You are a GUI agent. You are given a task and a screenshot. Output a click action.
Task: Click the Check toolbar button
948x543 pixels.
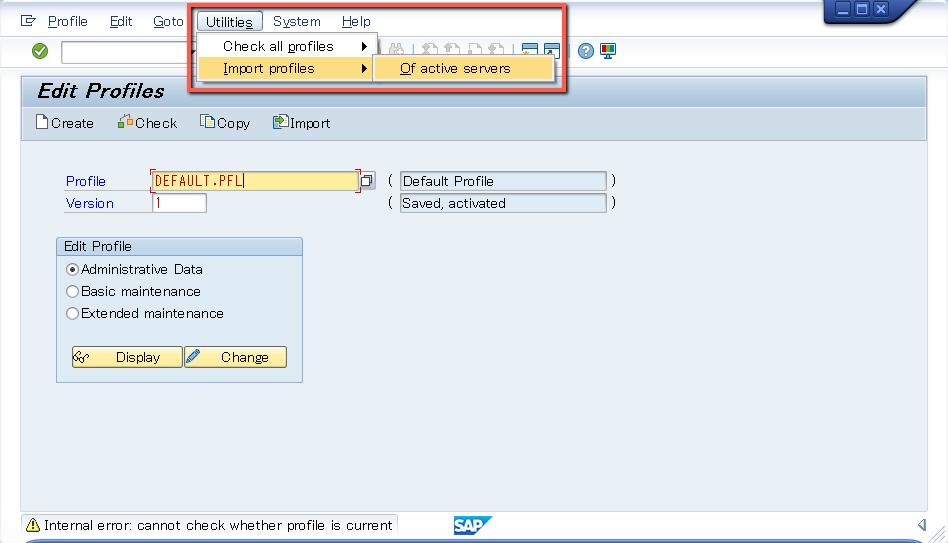[x=148, y=123]
